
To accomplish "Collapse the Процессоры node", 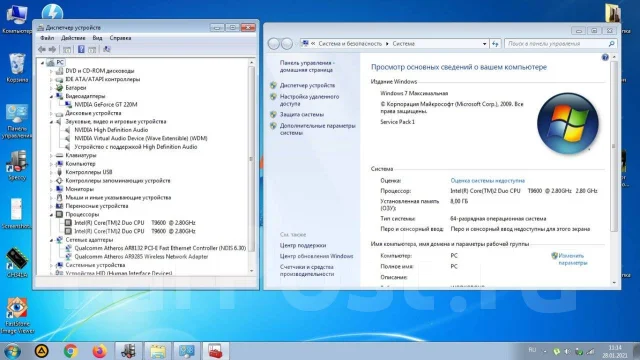I will pos(51,214).
